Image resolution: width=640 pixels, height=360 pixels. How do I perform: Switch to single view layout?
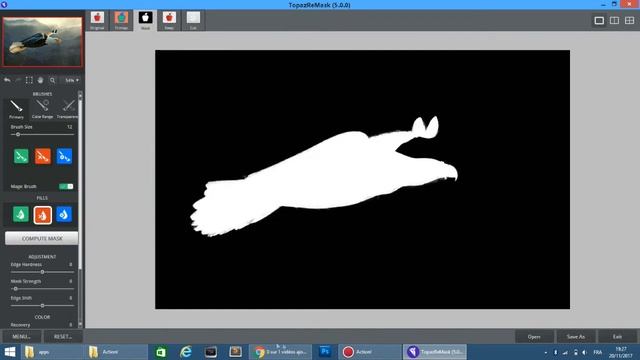point(599,20)
